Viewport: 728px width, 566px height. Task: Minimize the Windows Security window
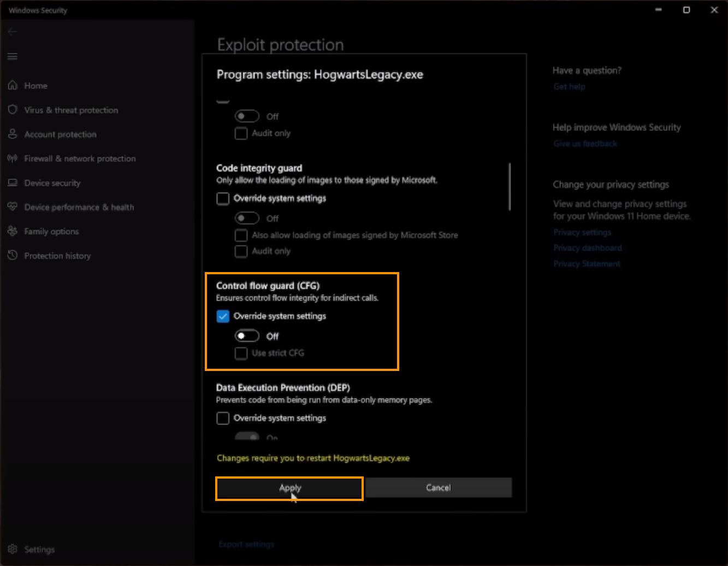click(x=660, y=10)
